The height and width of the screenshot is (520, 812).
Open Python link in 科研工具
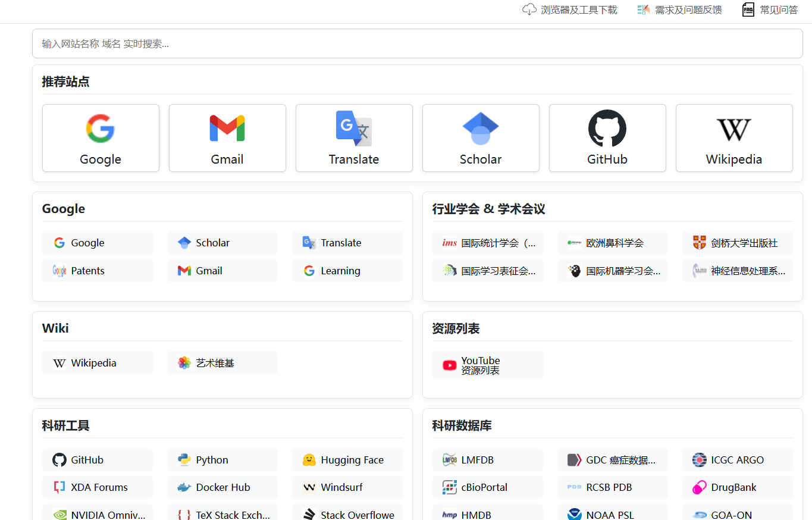click(222, 460)
